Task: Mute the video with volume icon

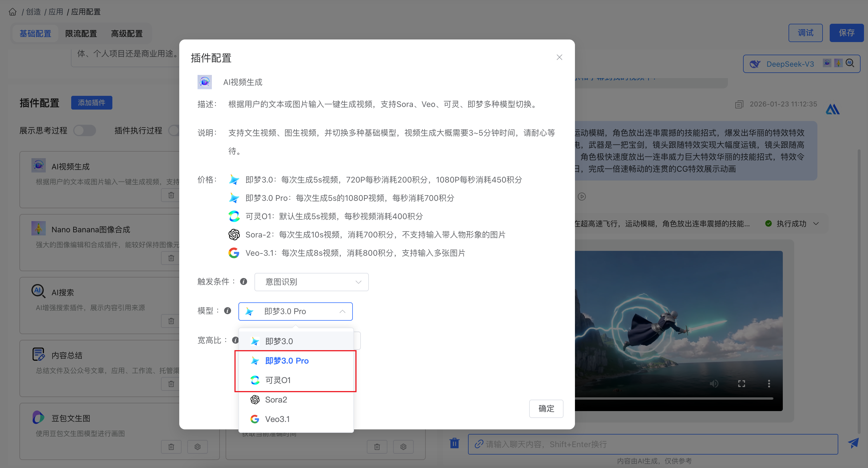Action: (x=714, y=384)
